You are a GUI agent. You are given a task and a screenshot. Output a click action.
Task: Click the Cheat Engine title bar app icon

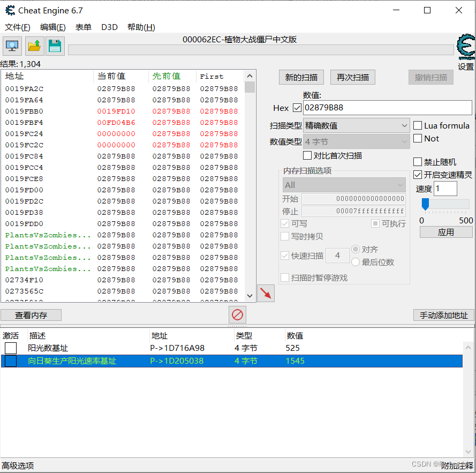(x=10, y=10)
